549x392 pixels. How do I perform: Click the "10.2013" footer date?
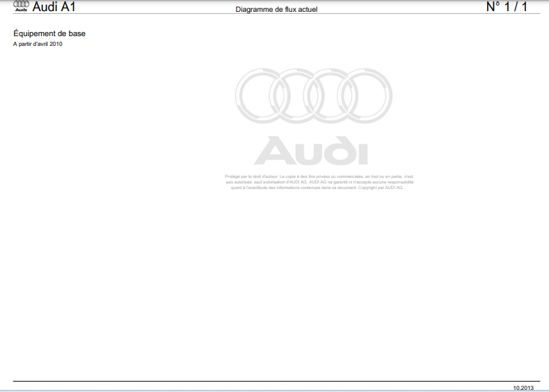point(523,387)
